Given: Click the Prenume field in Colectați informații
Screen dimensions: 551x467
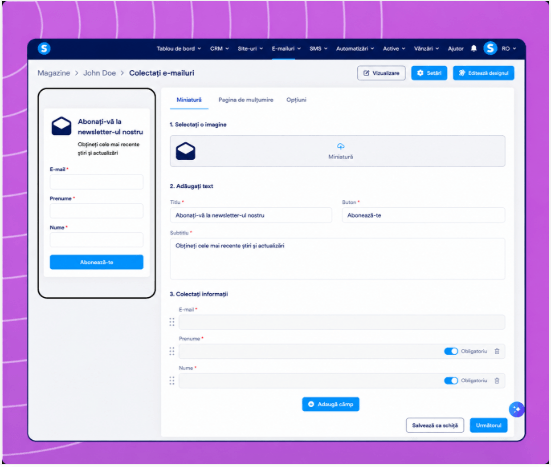Looking at the screenshot, I should tap(342, 351).
